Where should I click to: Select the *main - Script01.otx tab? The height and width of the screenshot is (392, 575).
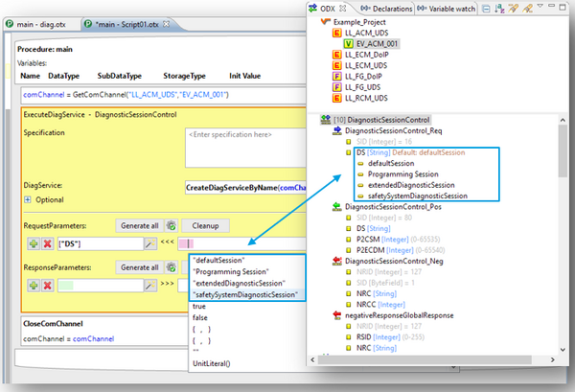(x=126, y=25)
